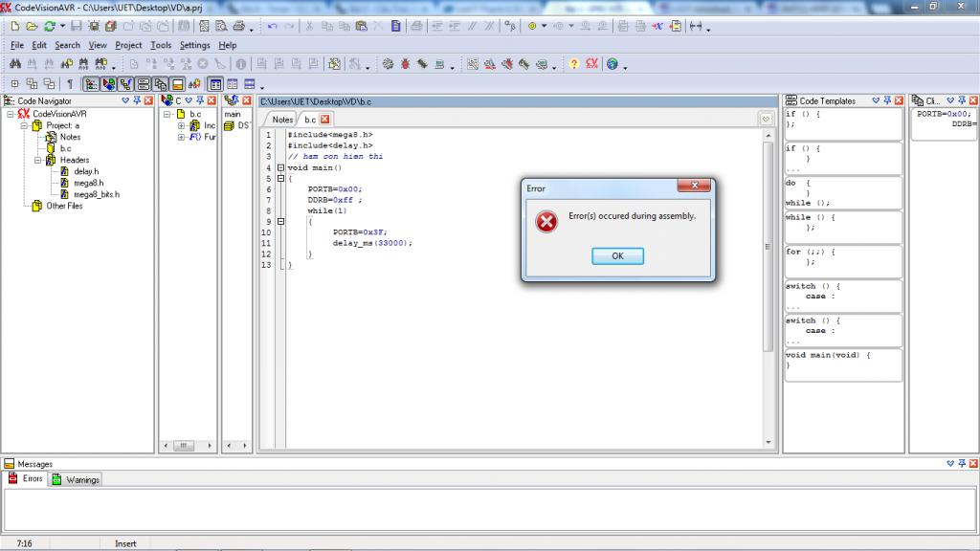Pin the Code Navigator panel
The height and width of the screenshot is (551, 980).
pos(137,100)
